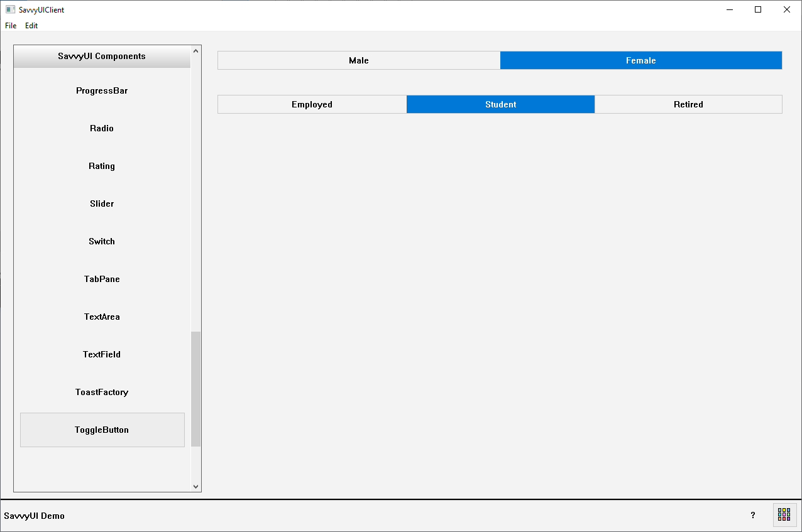Open the ProgressBar component demo

pos(102,90)
